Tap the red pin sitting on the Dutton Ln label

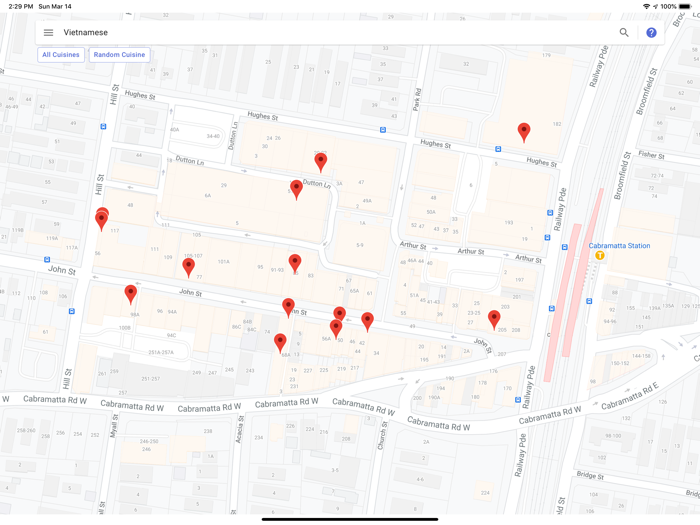click(x=296, y=190)
